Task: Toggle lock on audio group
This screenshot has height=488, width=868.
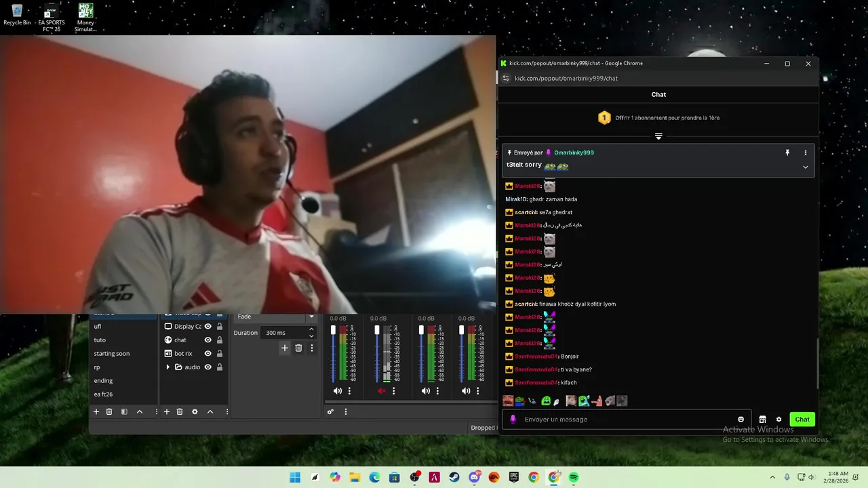Action: [220, 367]
